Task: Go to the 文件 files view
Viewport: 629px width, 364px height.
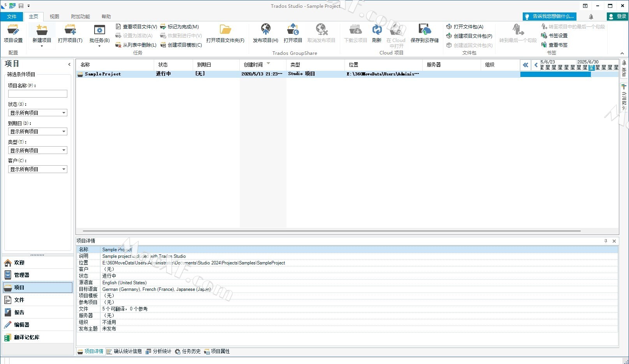Action: tap(38, 300)
